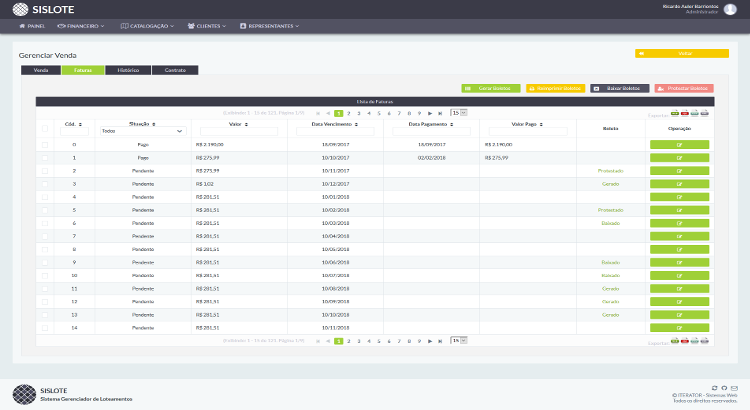Export with red file icon in upper paginator

coord(685,113)
